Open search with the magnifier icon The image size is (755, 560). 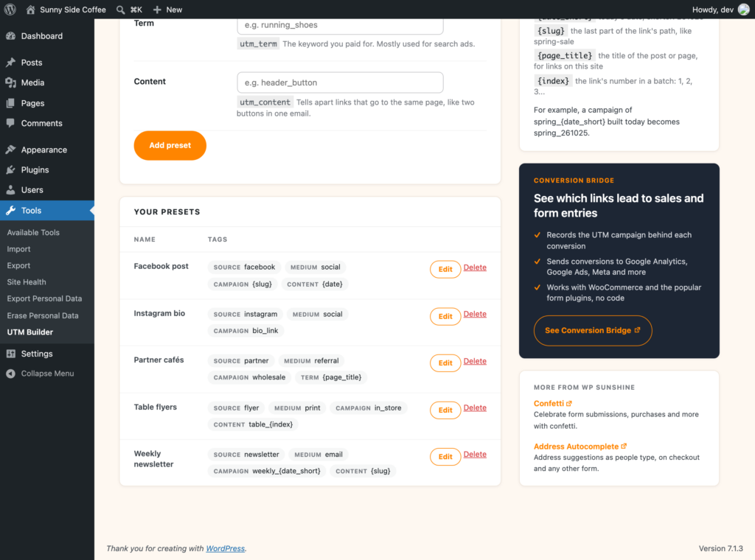click(120, 10)
